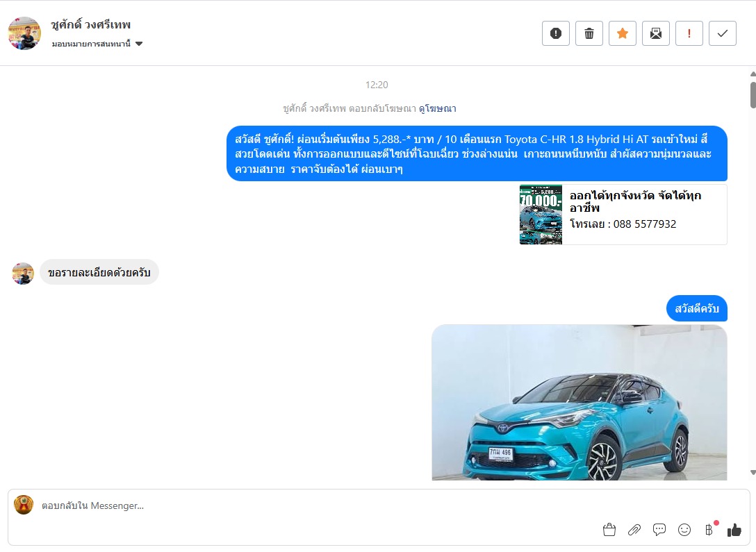This screenshot has height=552, width=756.
Task: Open the blue Toyota C-HR photo
Action: click(579, 402)
